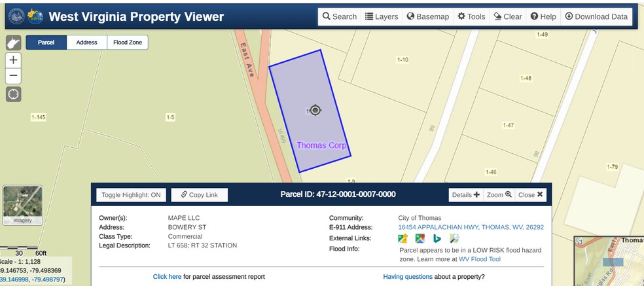
Task: Zoom to full West Virginia state extent
Action: pos(13,43)
